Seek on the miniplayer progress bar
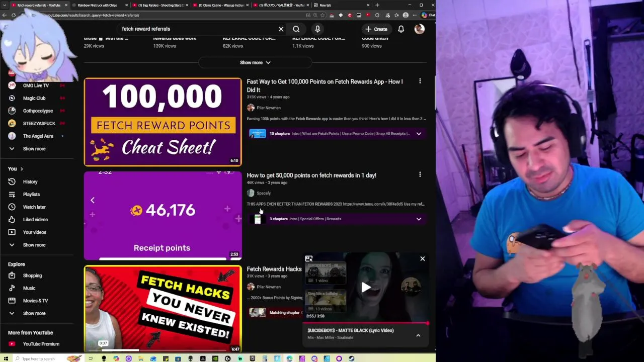The image size is (644, 362). coord(366,323)
